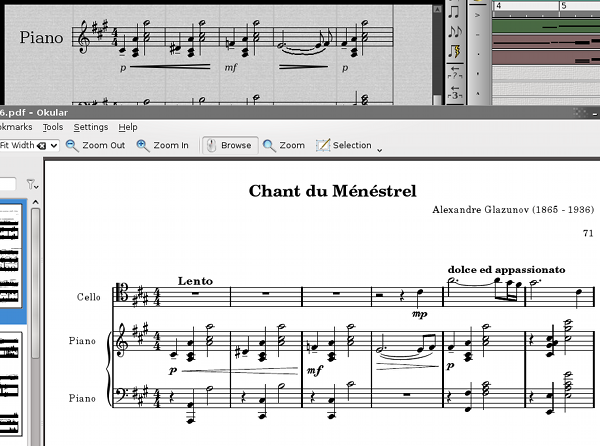This screenshot has height=446, width=600.
Task: Click the triplet 3 icon
Action: 455,93
